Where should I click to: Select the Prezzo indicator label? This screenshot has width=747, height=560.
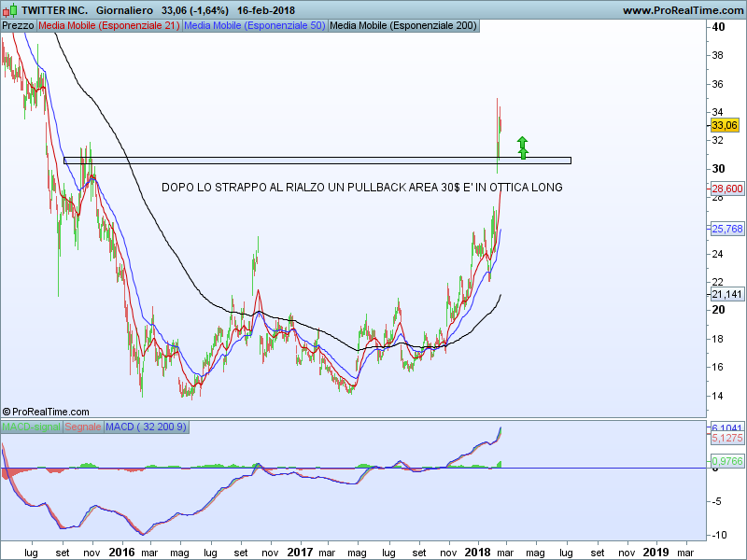18,25
